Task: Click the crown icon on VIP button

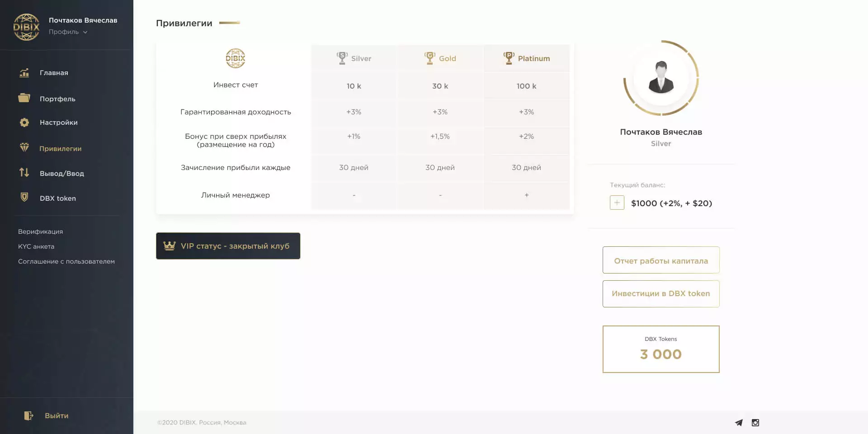Action: [170, 245]
